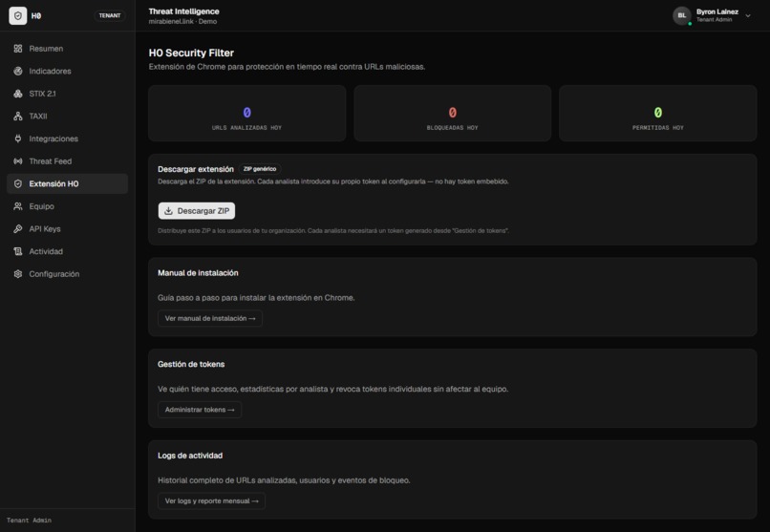770x532 pixels.
Task: Click the TENANT badge
Action: point(110,15)
